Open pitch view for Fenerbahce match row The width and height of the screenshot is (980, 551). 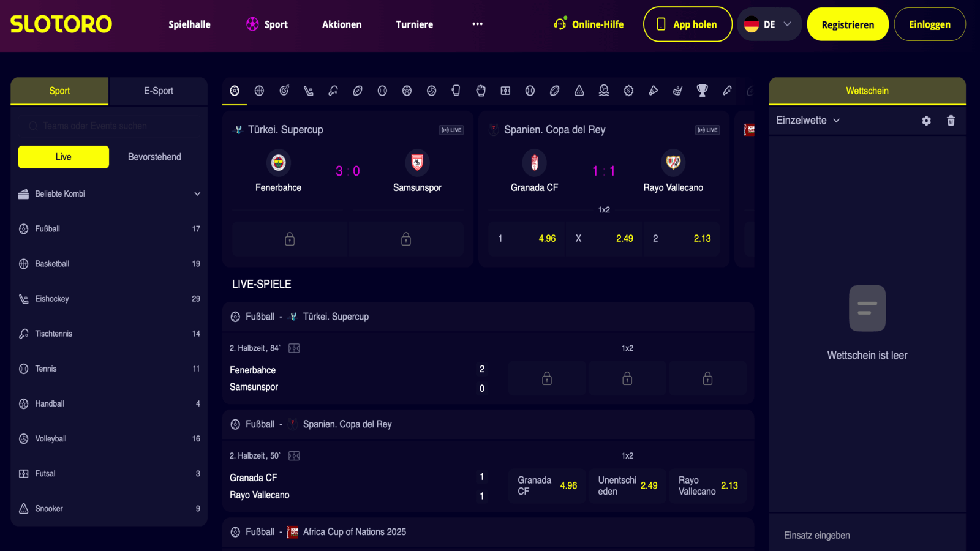[x=294, y=348]
